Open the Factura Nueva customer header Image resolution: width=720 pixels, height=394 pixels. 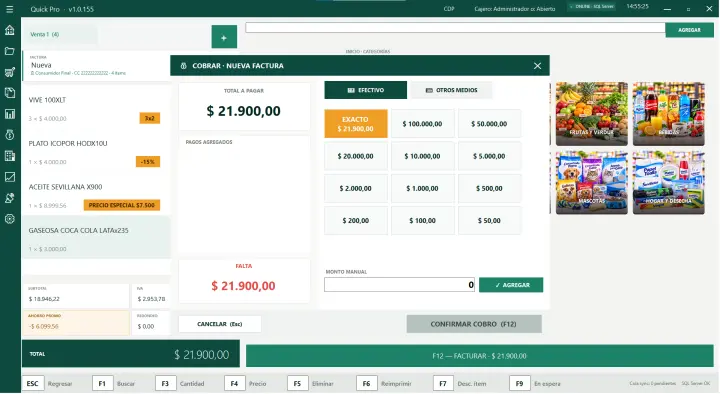point(96,66)
